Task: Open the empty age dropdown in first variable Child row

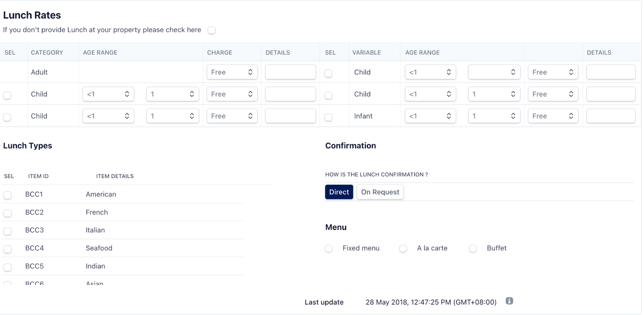Action: tap(494, 72)
